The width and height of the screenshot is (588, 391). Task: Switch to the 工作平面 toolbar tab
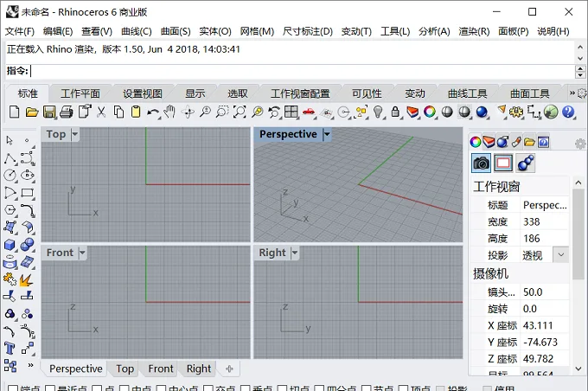[x=80, y=93]
